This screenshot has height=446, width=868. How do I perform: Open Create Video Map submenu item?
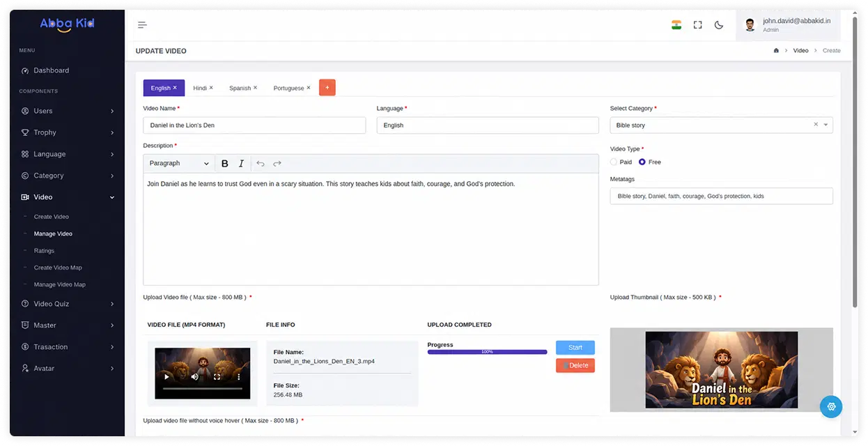click(58, 268)
